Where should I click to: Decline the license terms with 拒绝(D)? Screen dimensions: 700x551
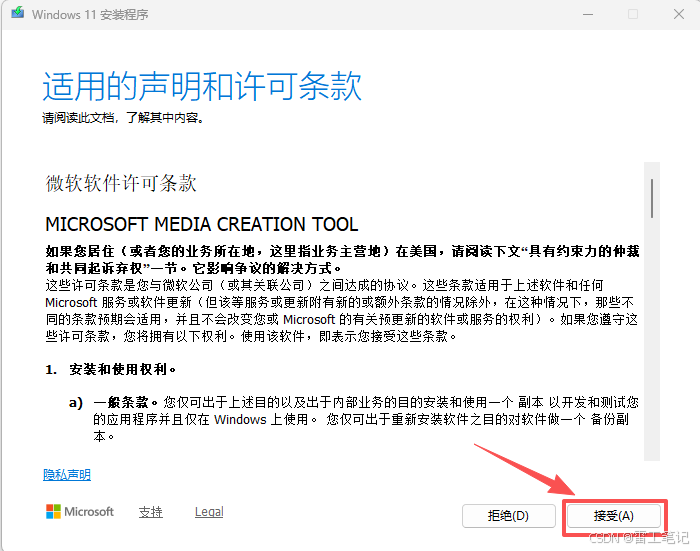(x=508, y=516)
